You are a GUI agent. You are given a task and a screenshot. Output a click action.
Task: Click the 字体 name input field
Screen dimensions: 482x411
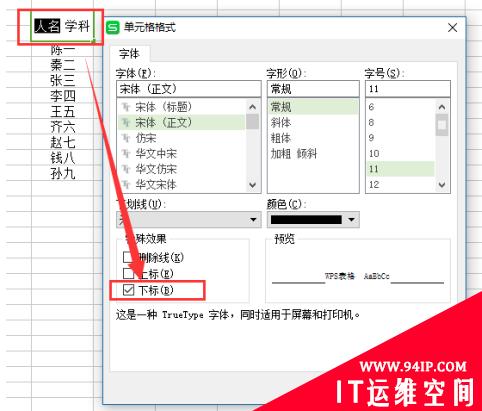pyautogui.click(x=188, y=89)
